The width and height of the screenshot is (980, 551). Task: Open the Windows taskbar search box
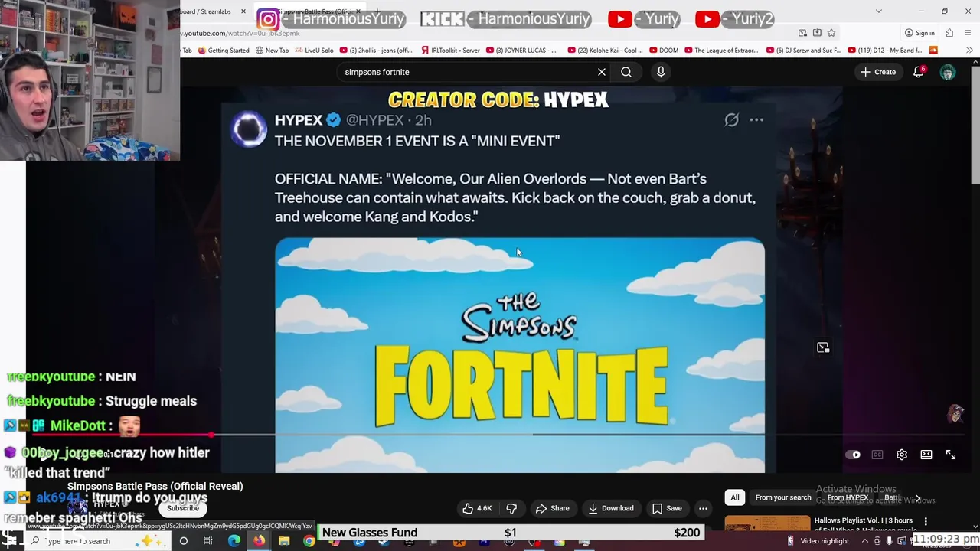click(100, 541)
